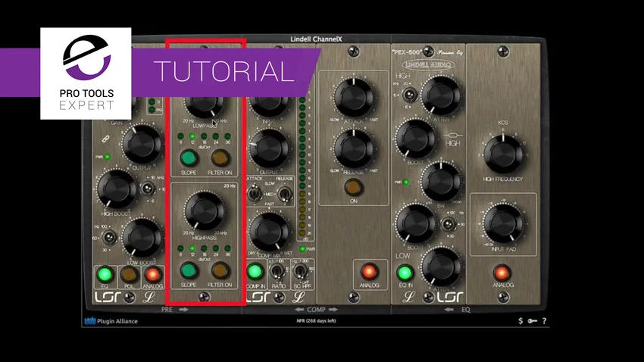Click the LINDELL AUDIO badge on the PEX-500
644x362 pixels.
[428, 65]
